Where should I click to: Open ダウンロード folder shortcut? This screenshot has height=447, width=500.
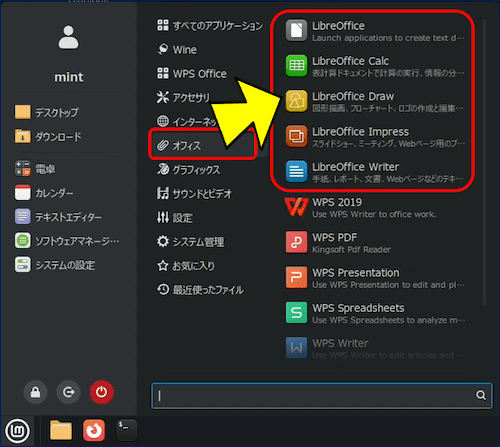click(48, 136)
